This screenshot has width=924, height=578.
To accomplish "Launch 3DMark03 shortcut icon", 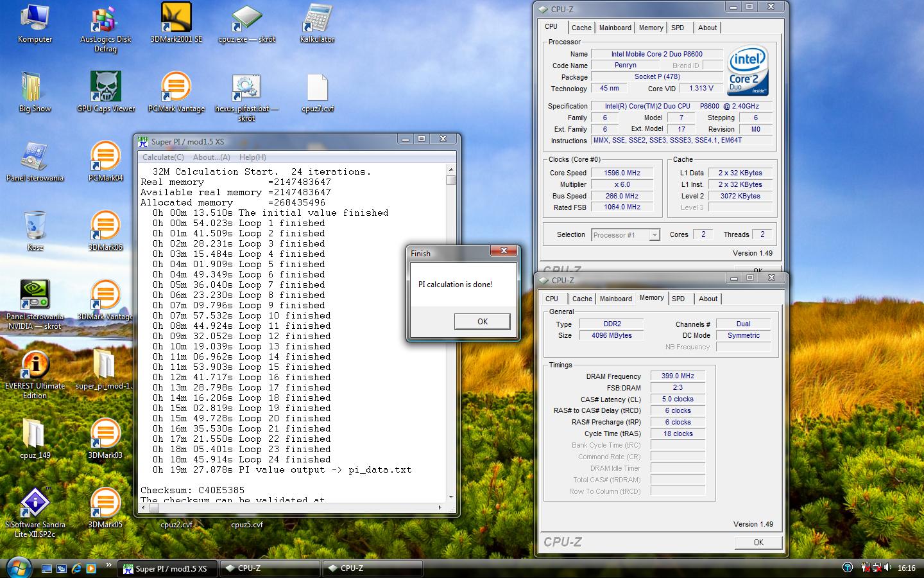I will [105, 439].
